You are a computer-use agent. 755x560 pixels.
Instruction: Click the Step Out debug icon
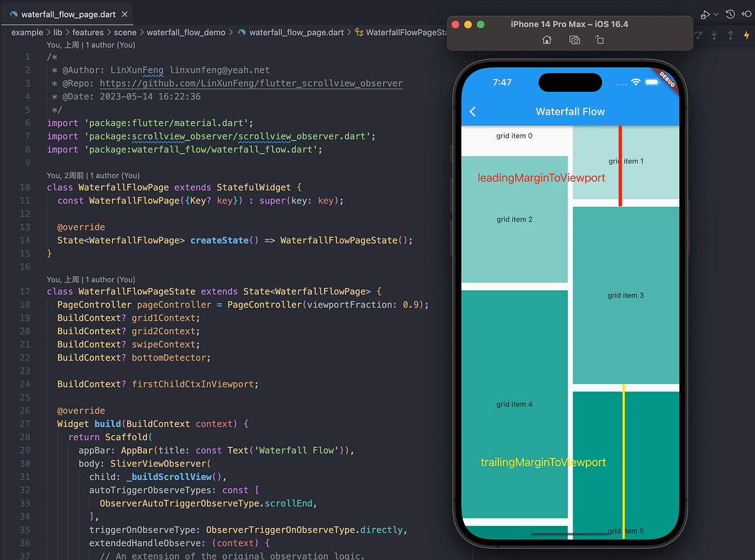(x=730, y=35)
